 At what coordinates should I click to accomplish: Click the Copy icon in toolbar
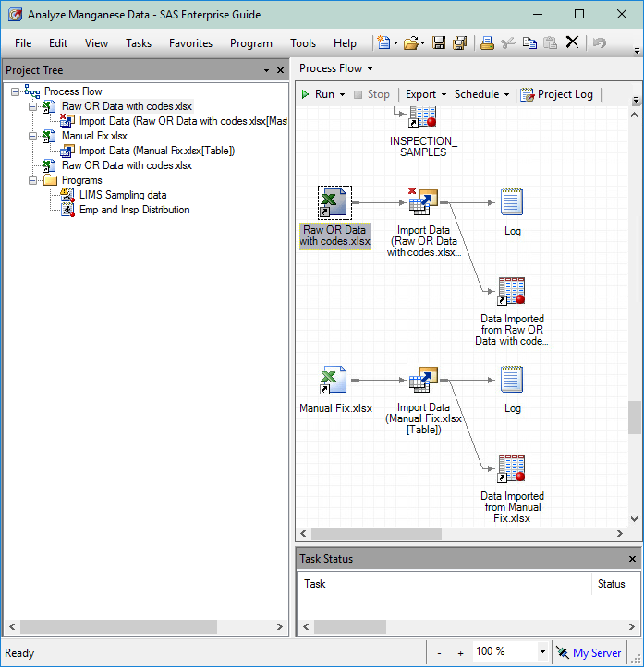click(x=529, y=42)
